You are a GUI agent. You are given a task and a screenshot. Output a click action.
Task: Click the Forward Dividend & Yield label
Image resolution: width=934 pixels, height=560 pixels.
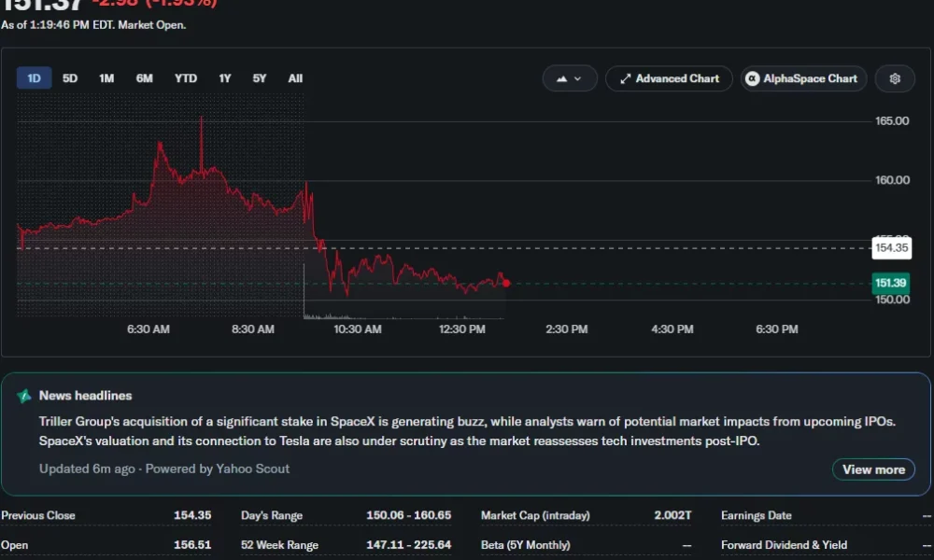click(x=784, y=545)
